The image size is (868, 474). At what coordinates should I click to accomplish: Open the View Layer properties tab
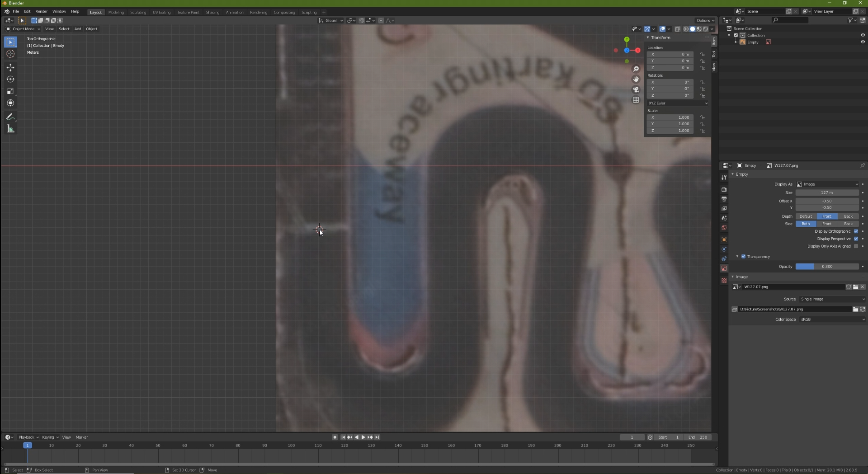[x=724, y=208]
